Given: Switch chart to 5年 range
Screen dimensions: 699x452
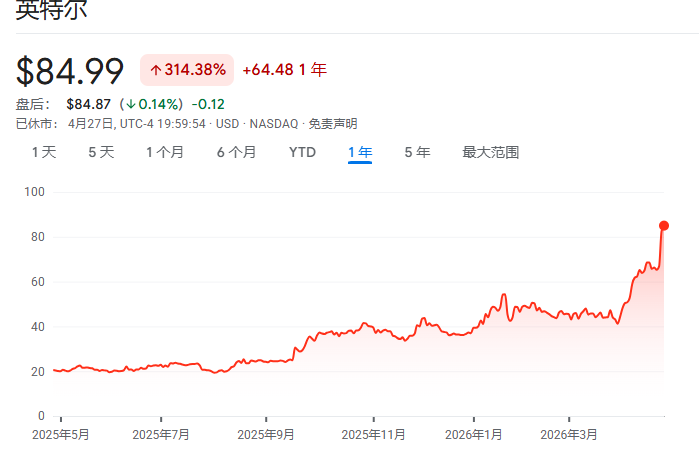Looking at the screenshot, I should pyautogui.click(x=417, y=153).
